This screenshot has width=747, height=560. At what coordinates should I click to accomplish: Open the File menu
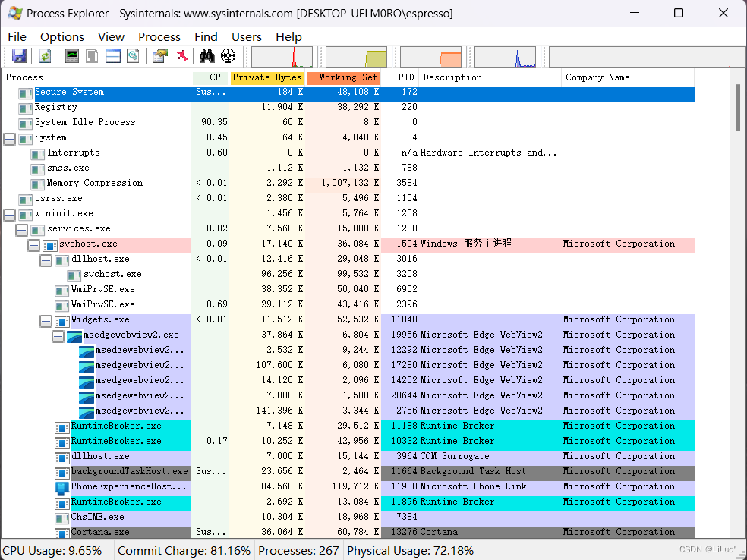click(x=17, y=36)
